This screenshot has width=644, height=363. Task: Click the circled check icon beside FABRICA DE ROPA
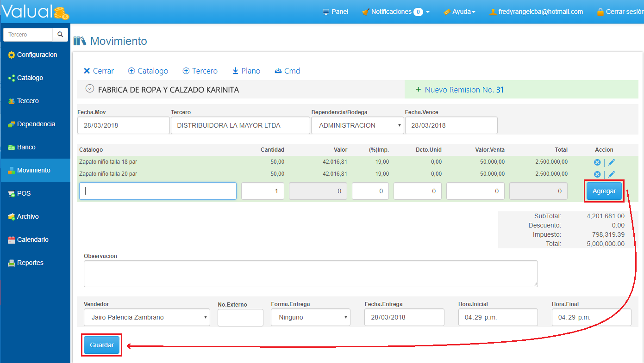click(90, 89)
